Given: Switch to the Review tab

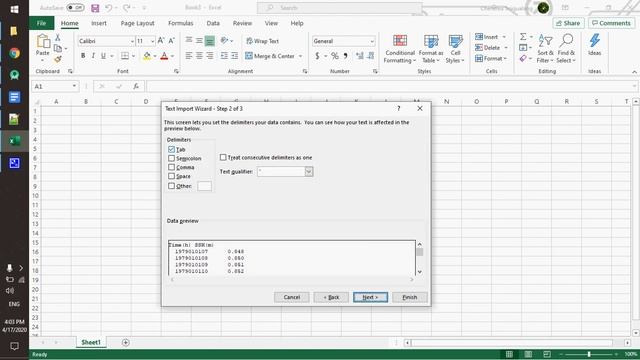Looking at the screenshot, I should click(242, 23).
